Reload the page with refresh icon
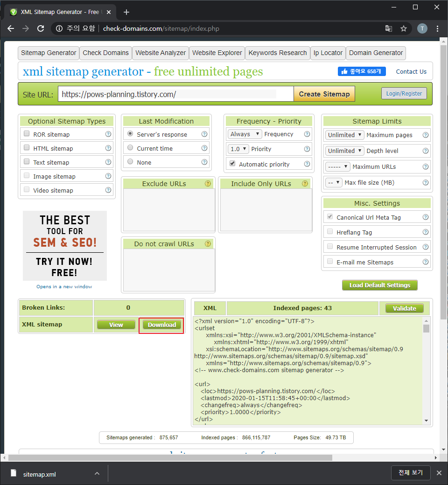This screenshot has width=448, height=485. click(41, 28)
